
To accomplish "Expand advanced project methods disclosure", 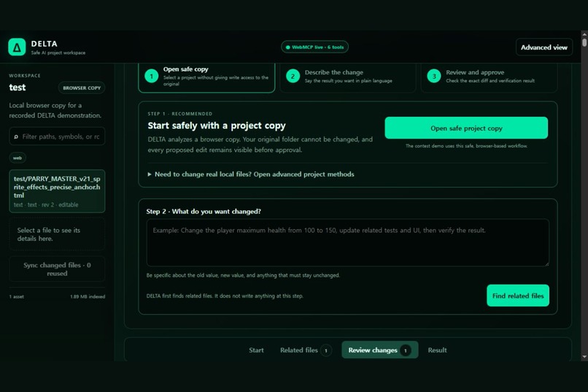I will coord(251,174).
